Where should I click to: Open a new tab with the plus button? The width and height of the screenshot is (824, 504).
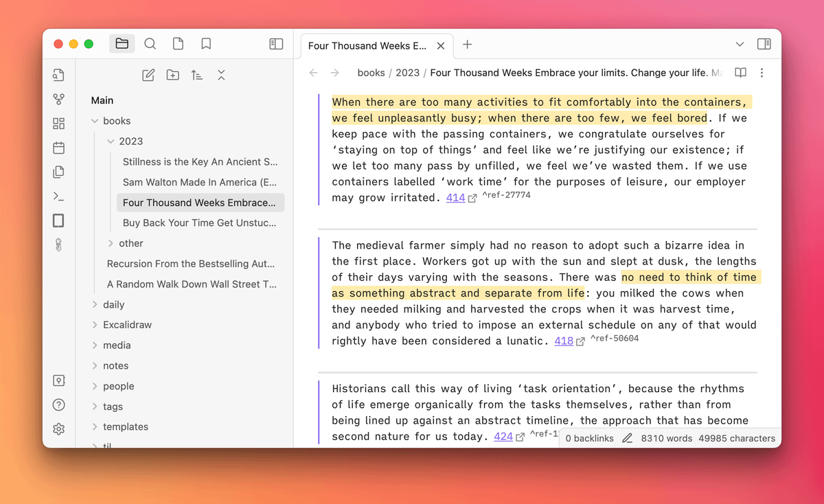click(x=467, y=45)
